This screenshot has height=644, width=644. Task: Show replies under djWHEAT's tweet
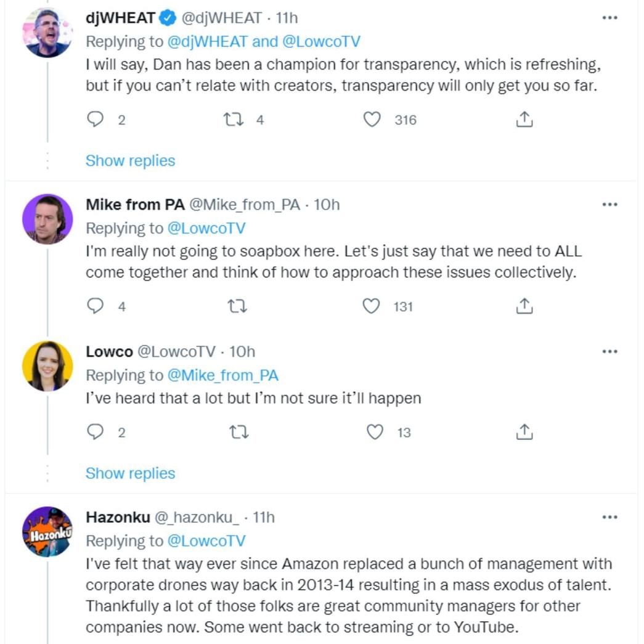(130, 160)
